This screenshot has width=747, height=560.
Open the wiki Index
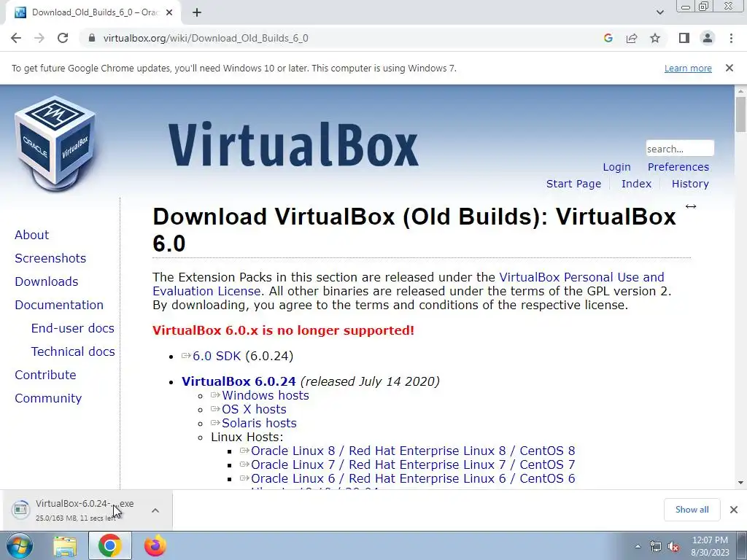click(636, 184)
